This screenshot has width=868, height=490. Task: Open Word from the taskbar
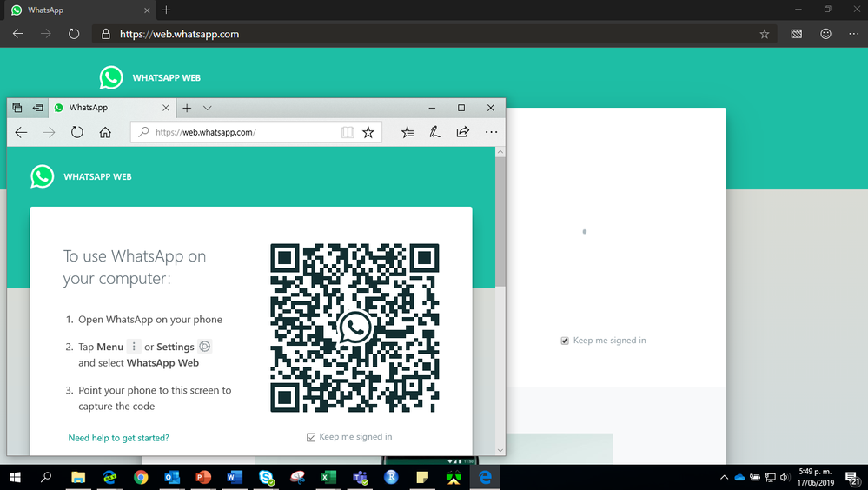coord(235,477)
